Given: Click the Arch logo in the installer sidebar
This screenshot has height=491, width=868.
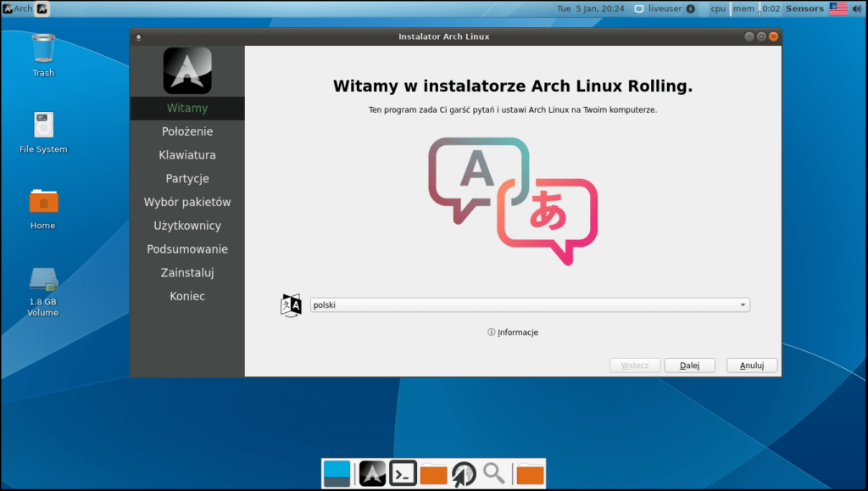Looking at the screenshot, I should pyautogui.click(x=187, y=70).
